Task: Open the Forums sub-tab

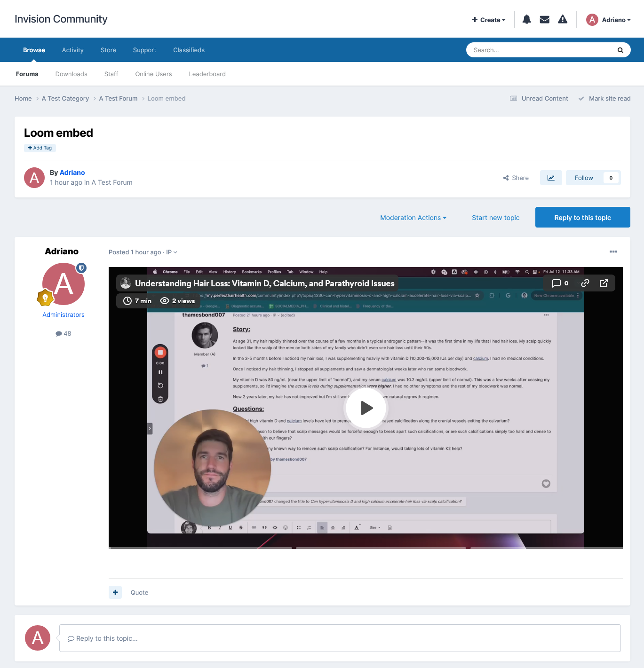Action: tap(27, 74)
